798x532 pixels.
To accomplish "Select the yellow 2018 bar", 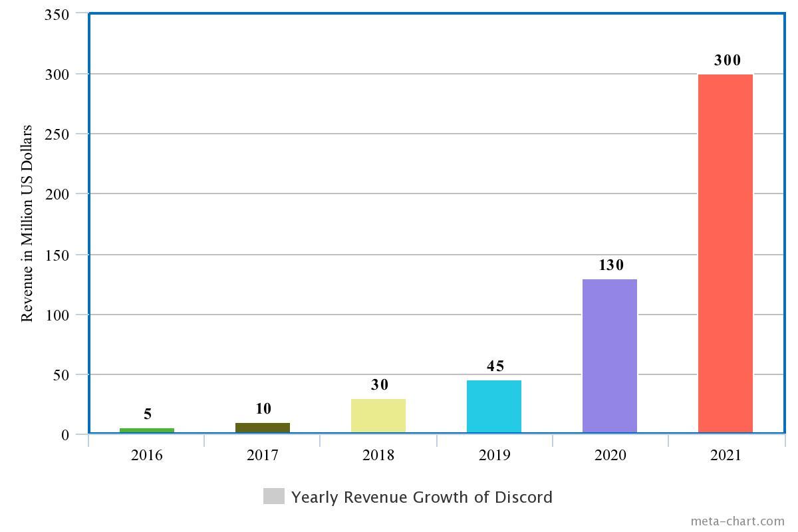I will (378, 416).
